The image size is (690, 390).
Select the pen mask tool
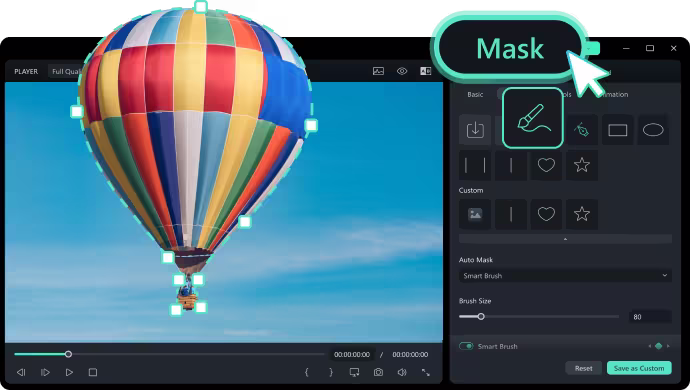click(x=582, y=130)
